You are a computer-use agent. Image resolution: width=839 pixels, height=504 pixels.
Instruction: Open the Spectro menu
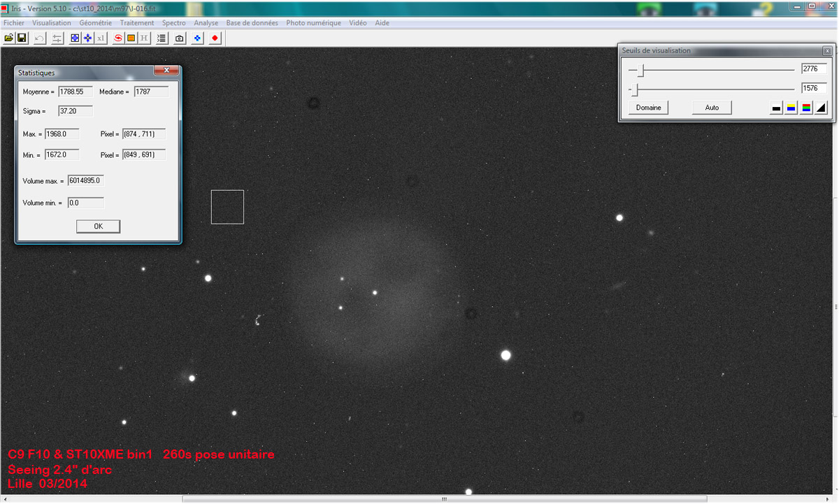pyautogui.click(x=174, y=23)
